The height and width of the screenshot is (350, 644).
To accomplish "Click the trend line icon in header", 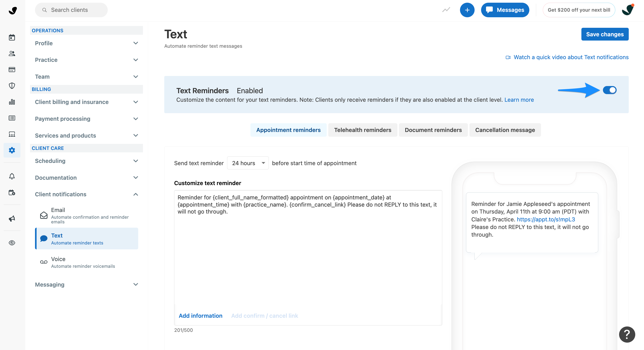I will pyautogui.click(x=446, y=10).
